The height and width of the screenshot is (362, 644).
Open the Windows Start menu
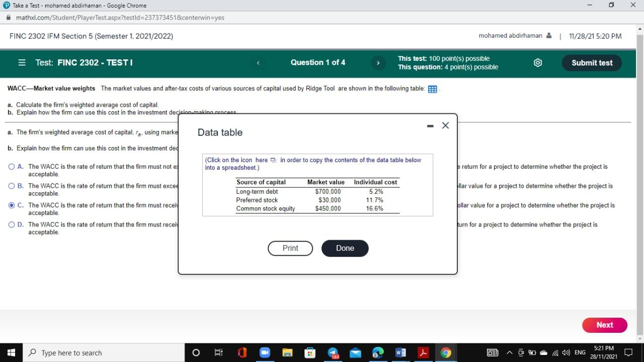point(11,353)
